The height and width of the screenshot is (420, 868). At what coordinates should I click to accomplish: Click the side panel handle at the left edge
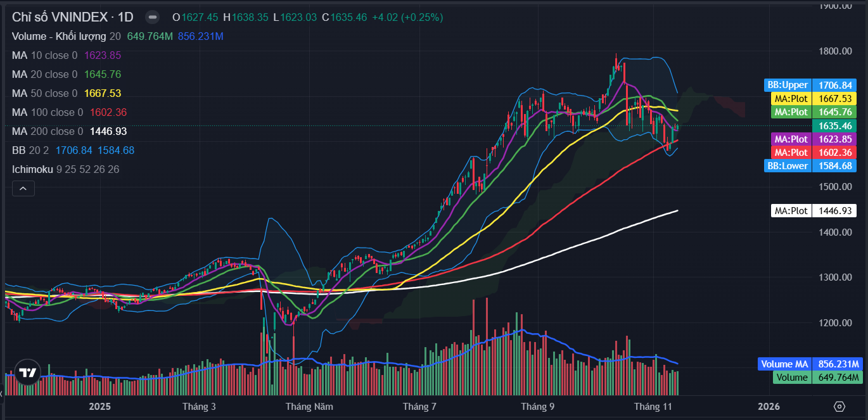click(2, 395)
